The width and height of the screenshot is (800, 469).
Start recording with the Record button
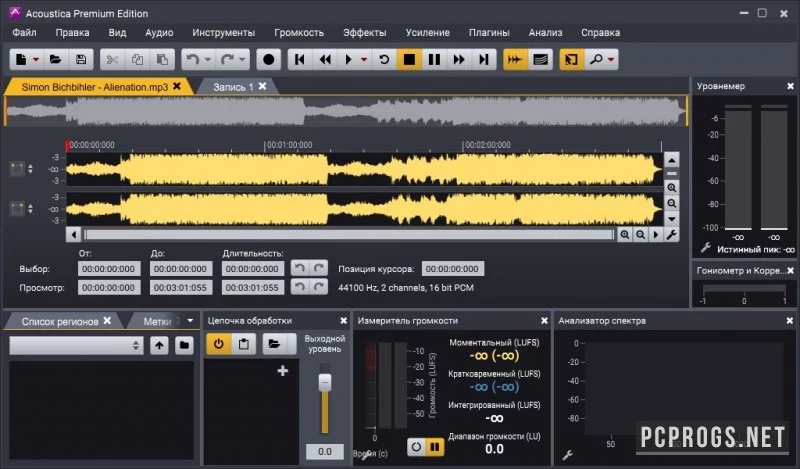pyautogui.click(x=268, y=59)
